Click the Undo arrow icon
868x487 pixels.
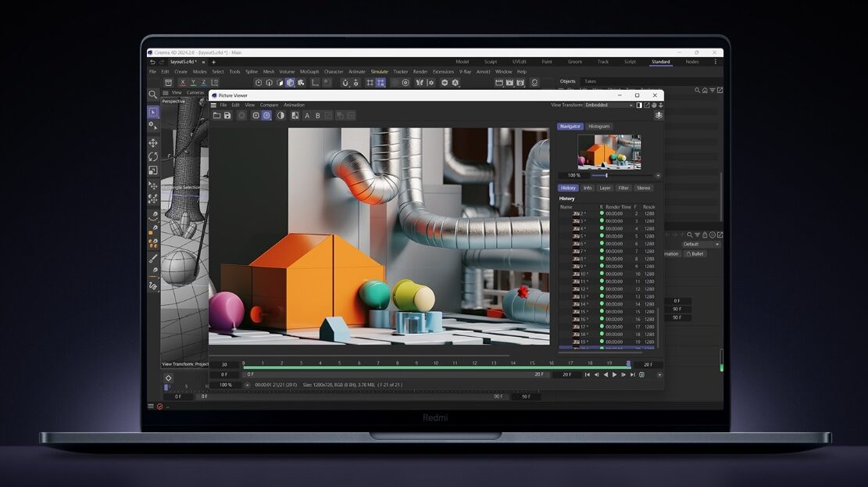coord(153,62)
